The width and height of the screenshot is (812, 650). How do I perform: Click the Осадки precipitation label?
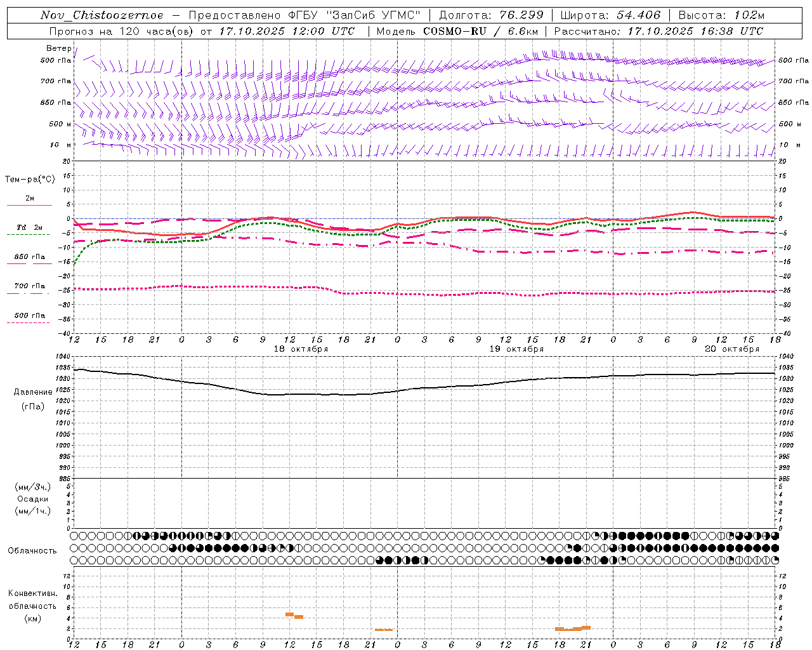coord(33,499)
